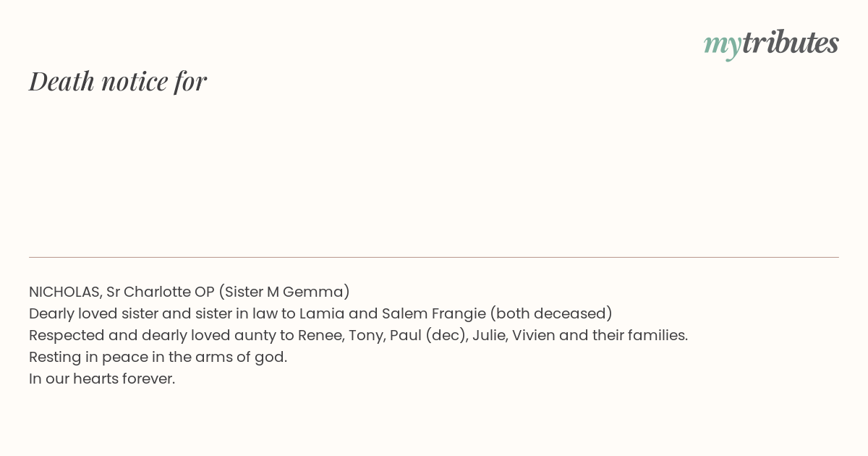Click the green 'my' part of logo

723,46
